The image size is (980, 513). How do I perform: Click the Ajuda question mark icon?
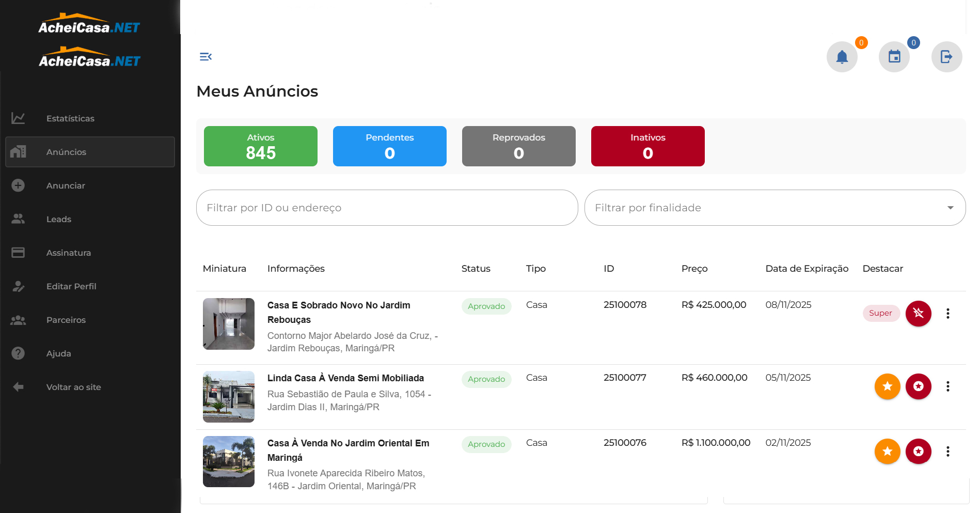point(18,353)
